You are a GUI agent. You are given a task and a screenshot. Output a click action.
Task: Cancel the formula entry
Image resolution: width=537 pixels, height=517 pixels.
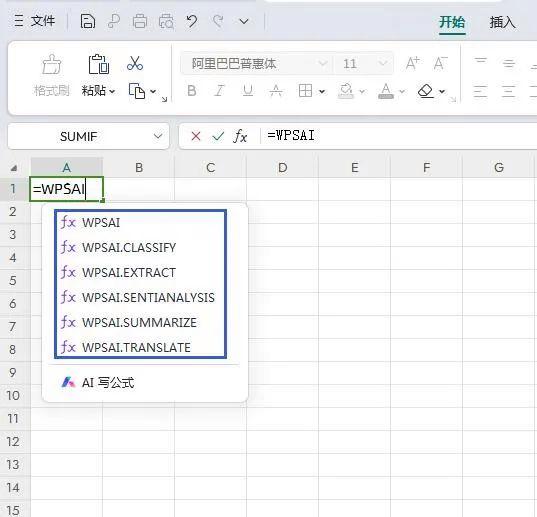[x=196, y=136]
